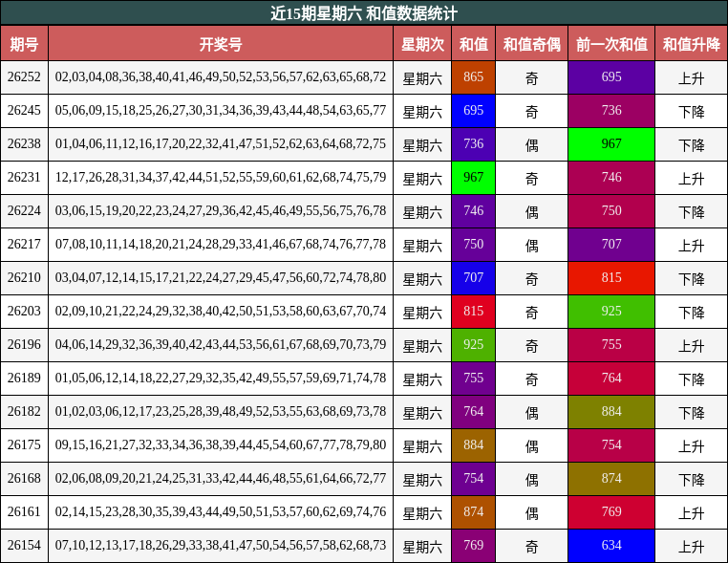Select 偶 in the 26238 row
728x563 pixels.
(x=531, y=145)
